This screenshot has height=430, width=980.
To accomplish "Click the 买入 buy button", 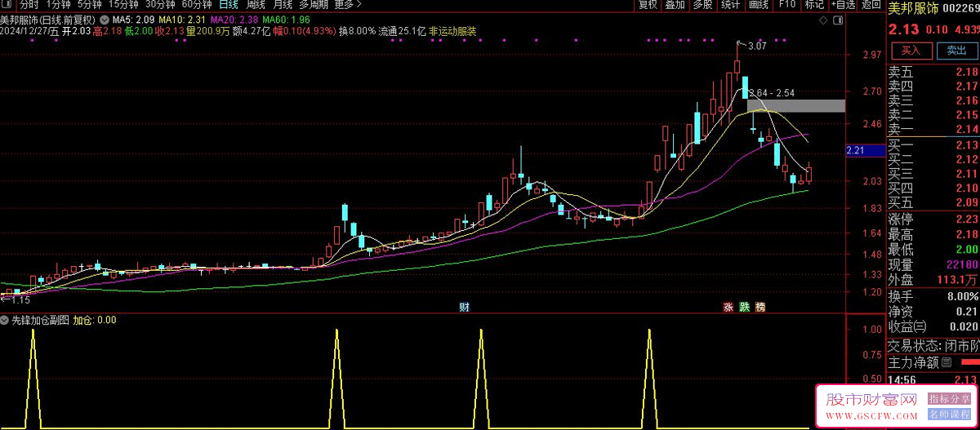I will 911,51.
